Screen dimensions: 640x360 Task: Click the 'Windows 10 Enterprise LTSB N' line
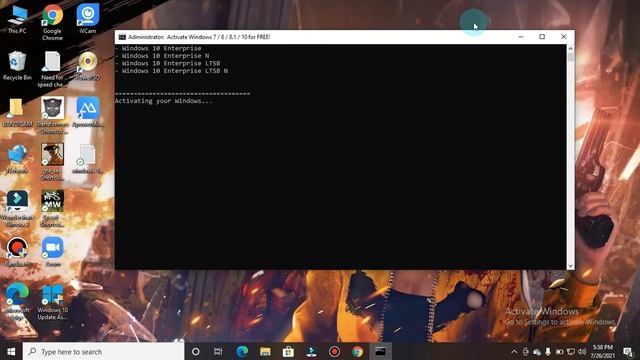click(175, 71)
